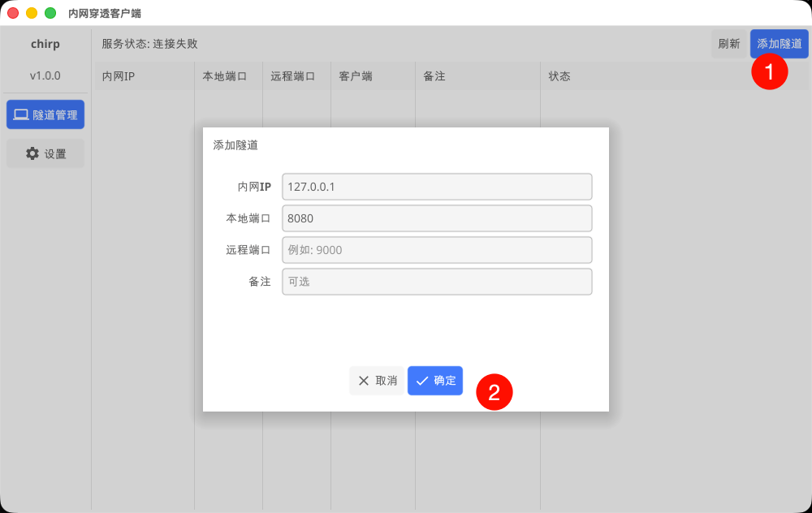Open 设置 with the gear icon
Image resolution: width=812 pixels, height=513 pixels.
tap(45, 153)
